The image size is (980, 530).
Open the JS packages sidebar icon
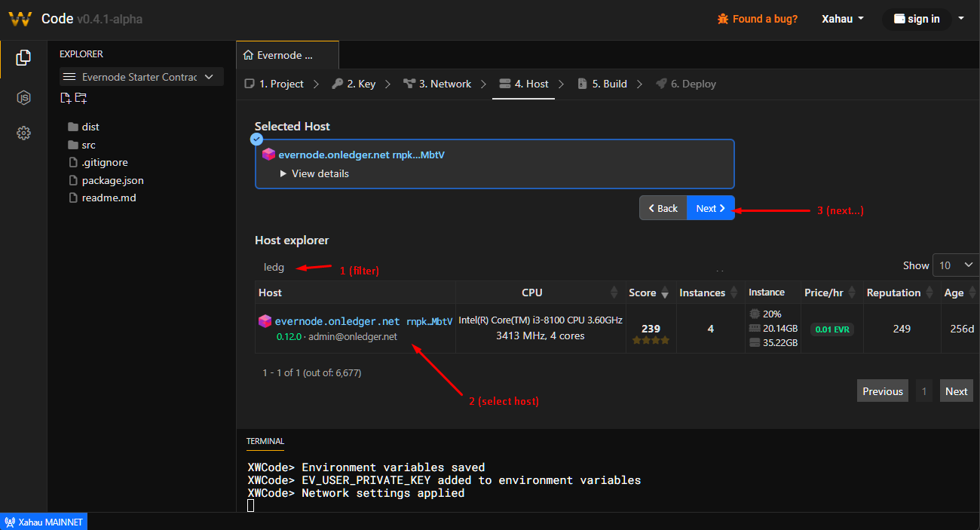[23, 97]
